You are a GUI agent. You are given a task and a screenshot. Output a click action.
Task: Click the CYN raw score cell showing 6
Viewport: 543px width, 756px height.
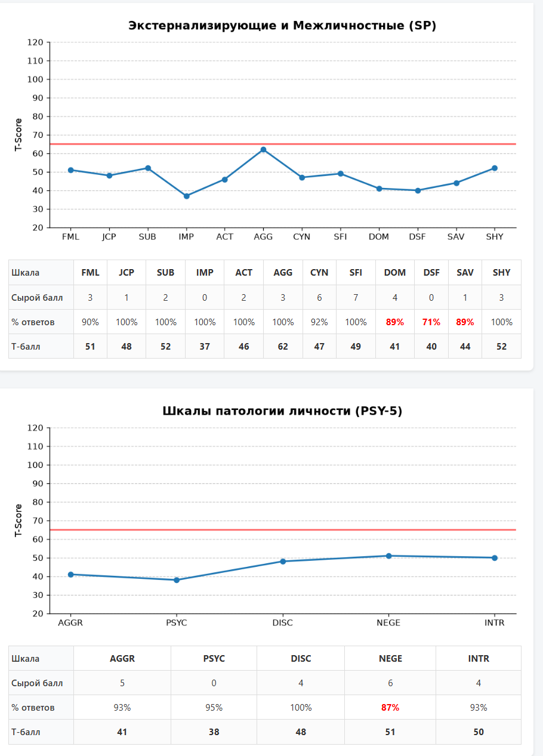[319, 297]
